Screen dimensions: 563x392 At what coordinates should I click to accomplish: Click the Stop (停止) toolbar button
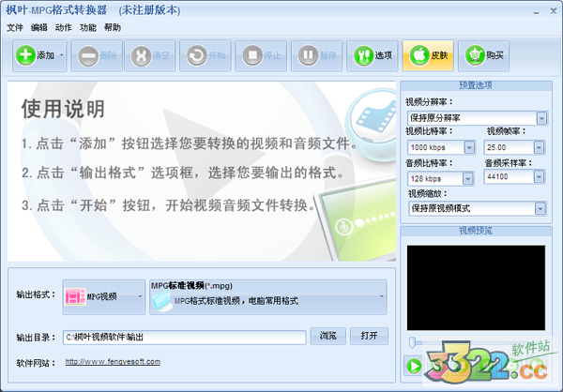click(261, 56)
